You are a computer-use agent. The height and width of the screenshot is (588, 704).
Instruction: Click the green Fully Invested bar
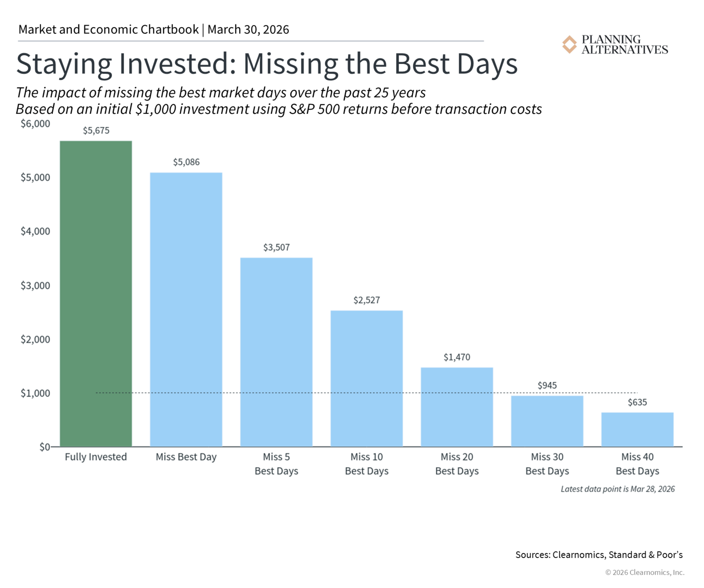point(96,293)
